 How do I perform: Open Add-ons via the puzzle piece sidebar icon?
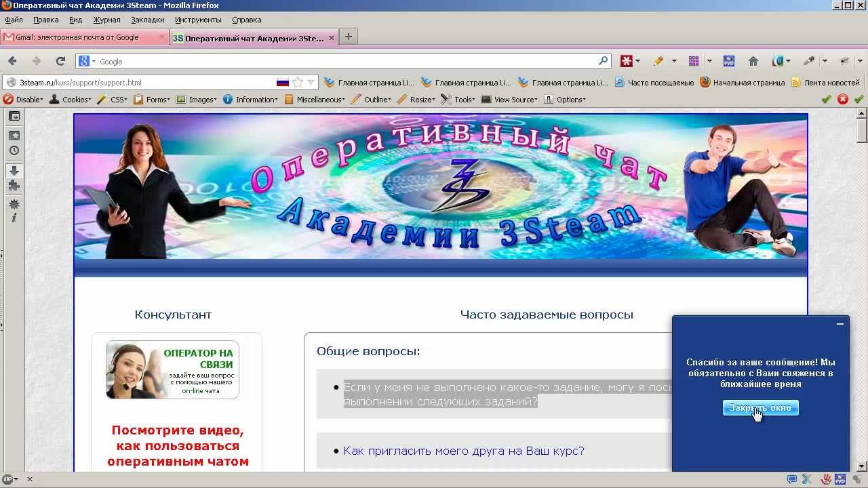(x=14, y=186)
